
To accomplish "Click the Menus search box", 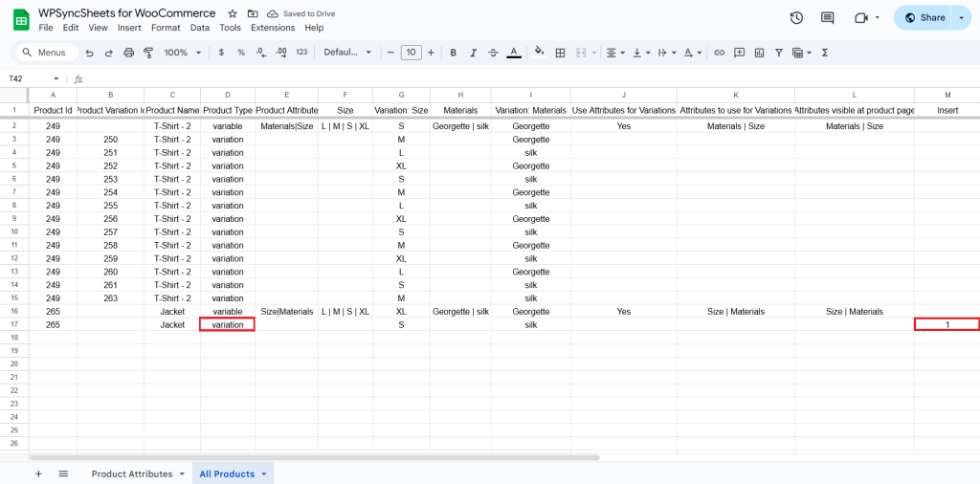I will tap(47, 53).
